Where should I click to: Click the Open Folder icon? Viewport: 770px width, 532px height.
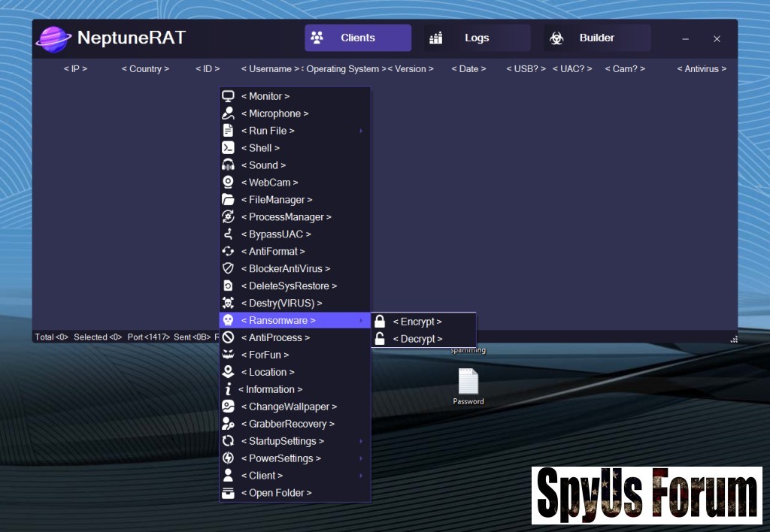click(228, 493)
